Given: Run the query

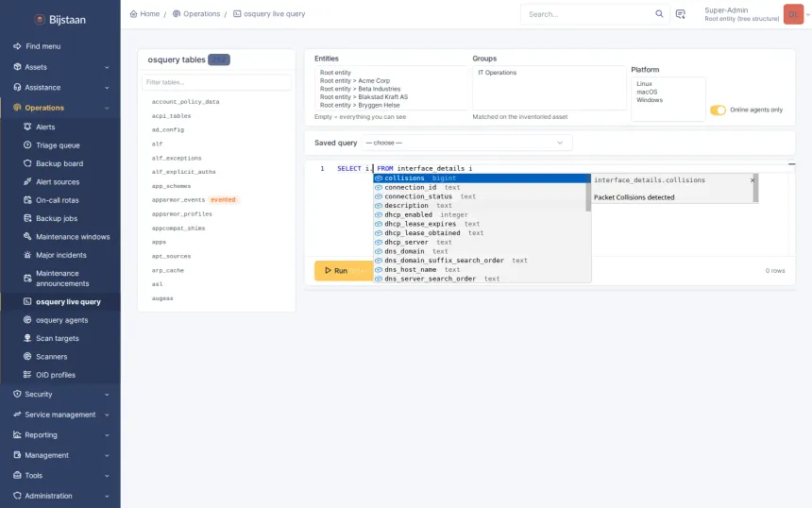Looking at the screenshot, I should click(344, 270).
